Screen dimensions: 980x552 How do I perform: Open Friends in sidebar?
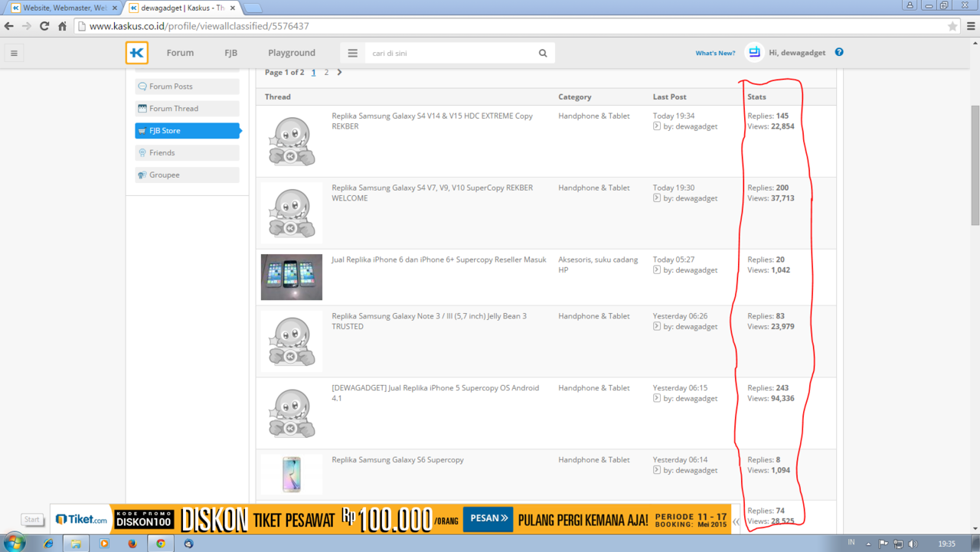(x=187, y=153)
